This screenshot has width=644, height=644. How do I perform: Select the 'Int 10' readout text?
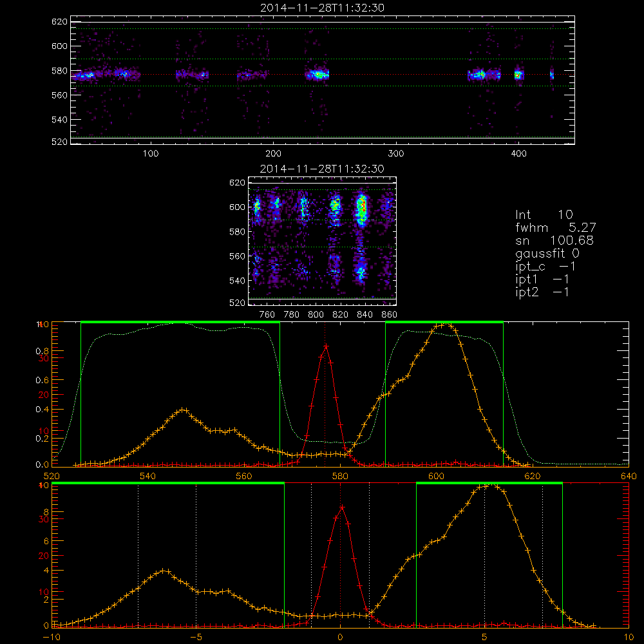[x=544, y=214]
